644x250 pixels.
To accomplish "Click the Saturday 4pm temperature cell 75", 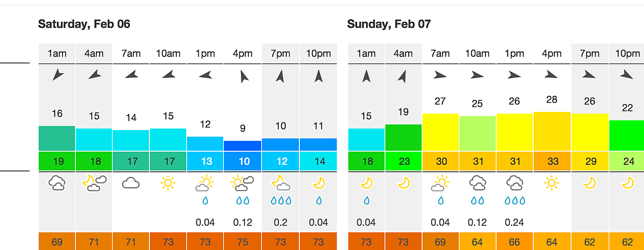I will tap(243, 241).
